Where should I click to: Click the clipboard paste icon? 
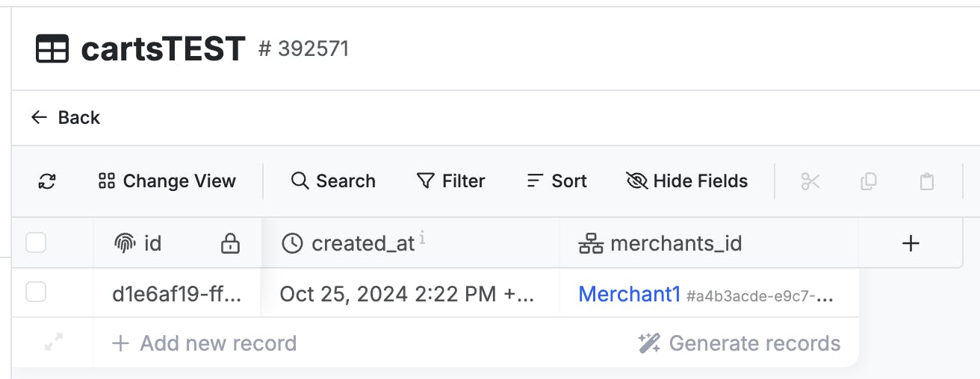click(927, 181)
